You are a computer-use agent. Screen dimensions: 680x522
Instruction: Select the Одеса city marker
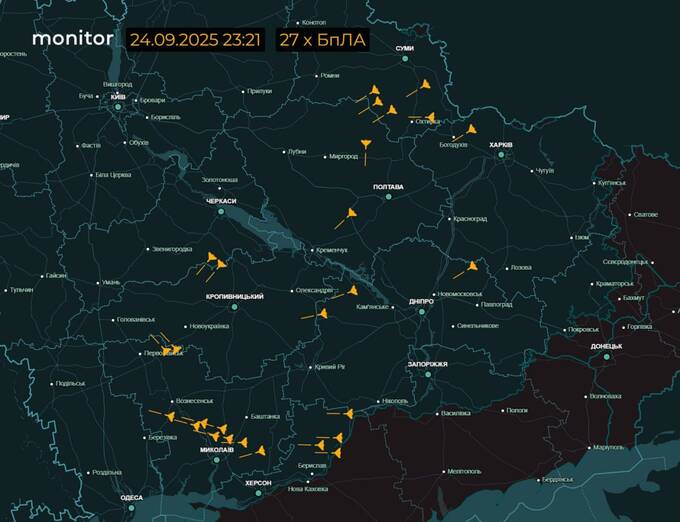pyautogui.click(x=131, y=508)
